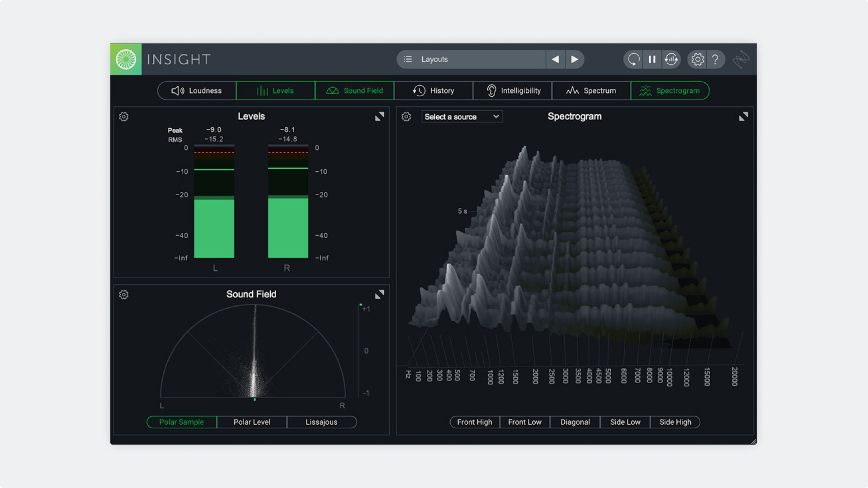The height and width of the screenshot is (488, 868).
Task: Open the Levels panel settings gear
Action: [x=124, y=117]
